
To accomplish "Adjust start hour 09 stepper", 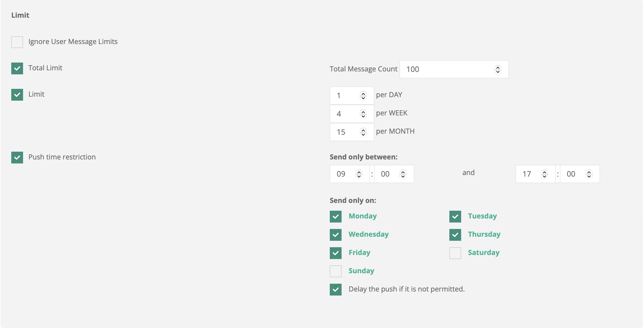I will pos(359,174).
